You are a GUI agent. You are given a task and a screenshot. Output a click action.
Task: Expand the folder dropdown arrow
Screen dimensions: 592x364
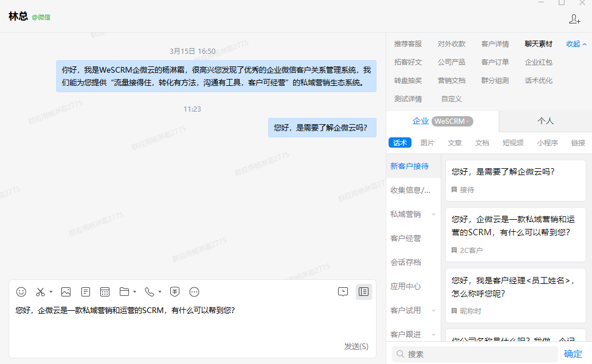pyautogui.click(x=135, y=291)
